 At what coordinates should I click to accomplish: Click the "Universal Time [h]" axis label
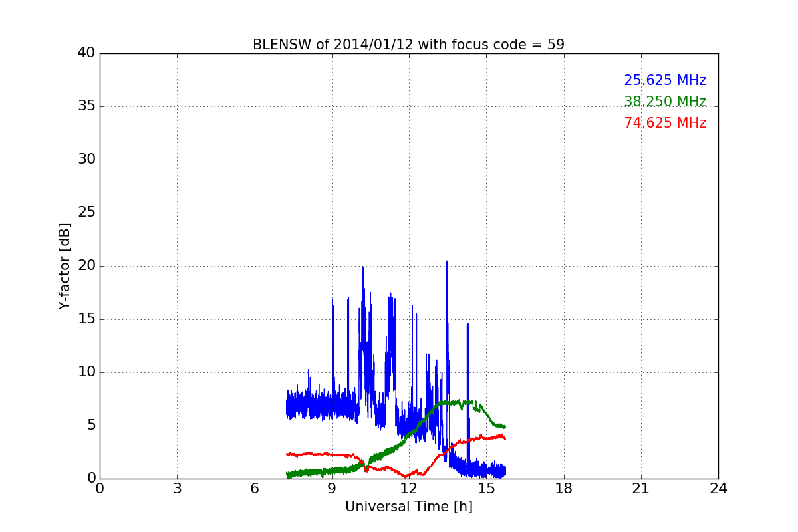click(408, 507)
